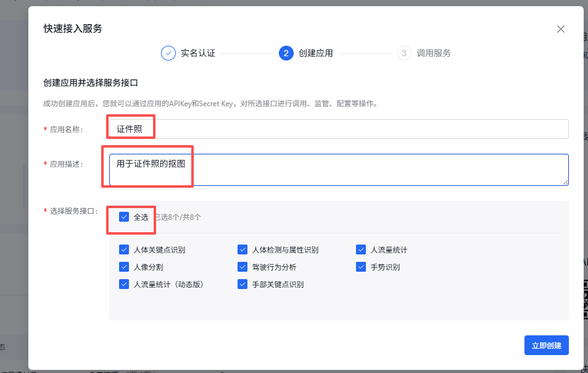Click the 应用名称 field label
588x373 pixels.
click(x=67, y=130)
